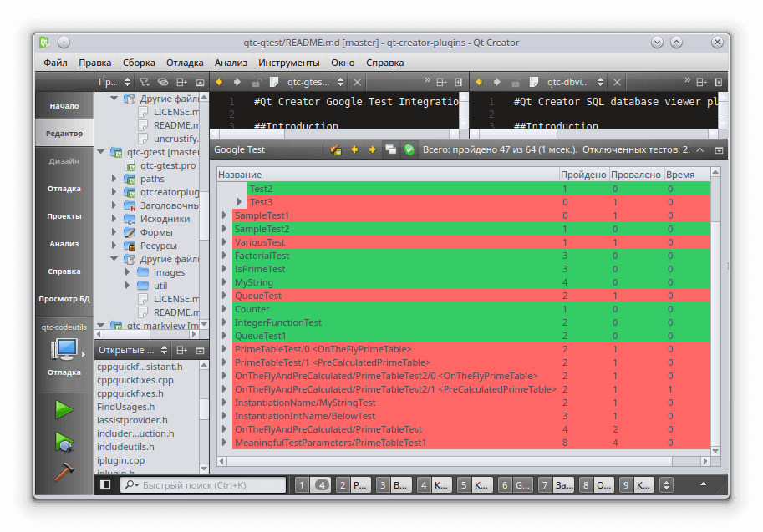This screenshot has height=532, width=763.
Task: Sort by the Название column header
Action: pyautogui.click(x=388, y=174)
